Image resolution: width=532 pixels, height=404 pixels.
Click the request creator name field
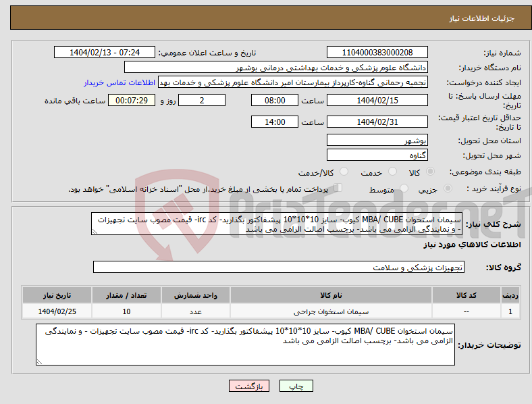[x=293, y=82]
